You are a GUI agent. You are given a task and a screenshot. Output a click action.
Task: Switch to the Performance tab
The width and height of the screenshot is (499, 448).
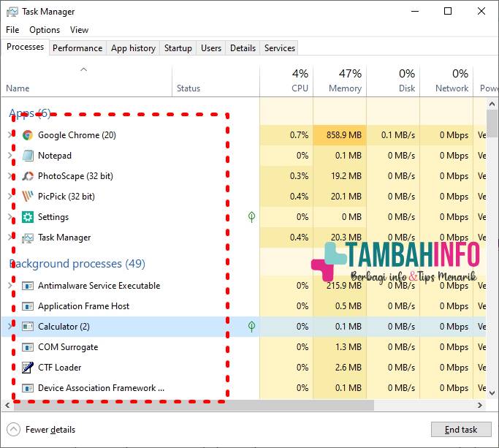[77, 48]
